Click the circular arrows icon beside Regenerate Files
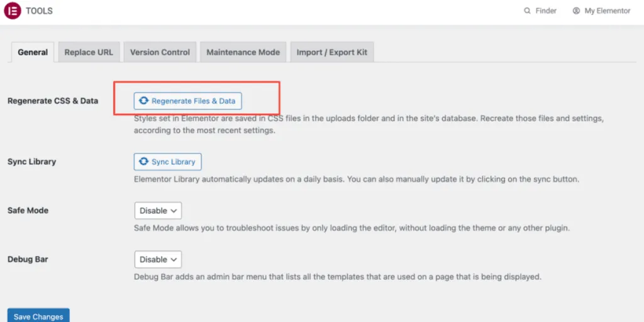The image size is (644, 322). pos(144,101)
